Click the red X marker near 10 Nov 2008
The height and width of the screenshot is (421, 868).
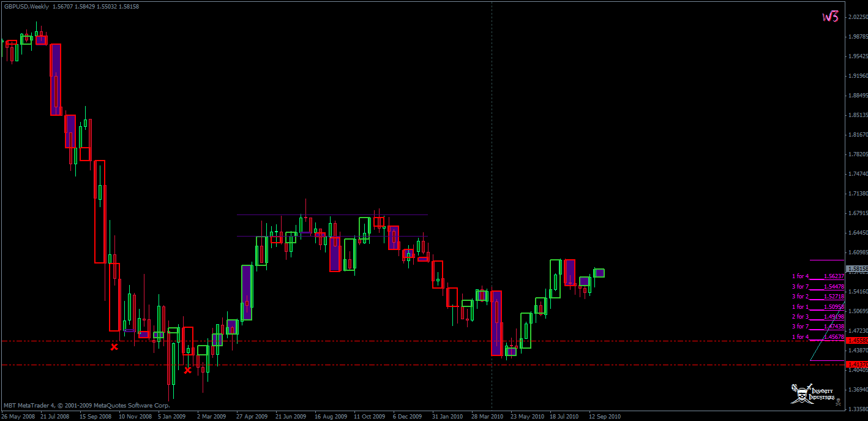(x=114, y=347)
